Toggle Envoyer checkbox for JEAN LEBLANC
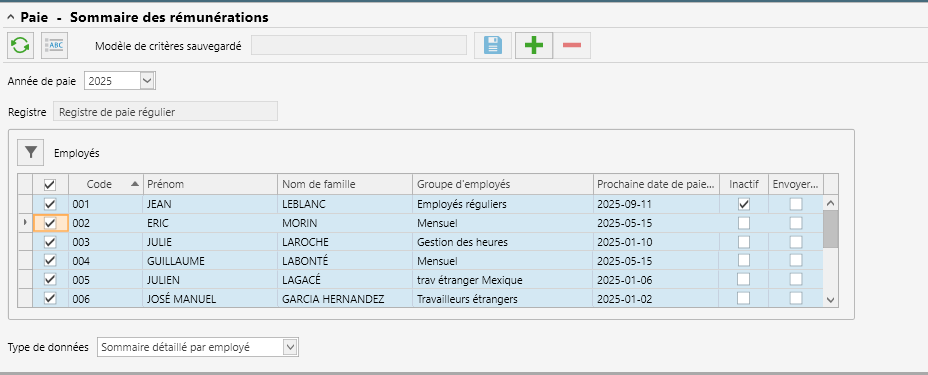 click(x=796, y=204)
